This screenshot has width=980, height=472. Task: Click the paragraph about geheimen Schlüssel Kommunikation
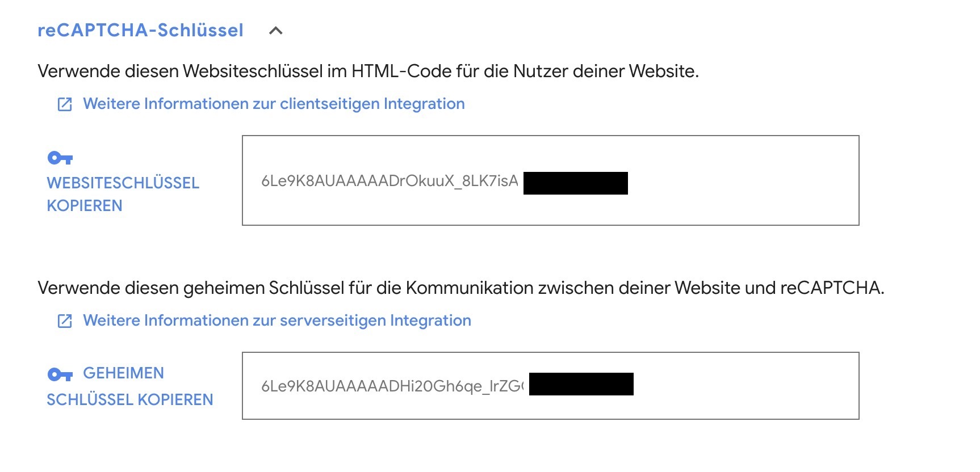pos(460,288)
